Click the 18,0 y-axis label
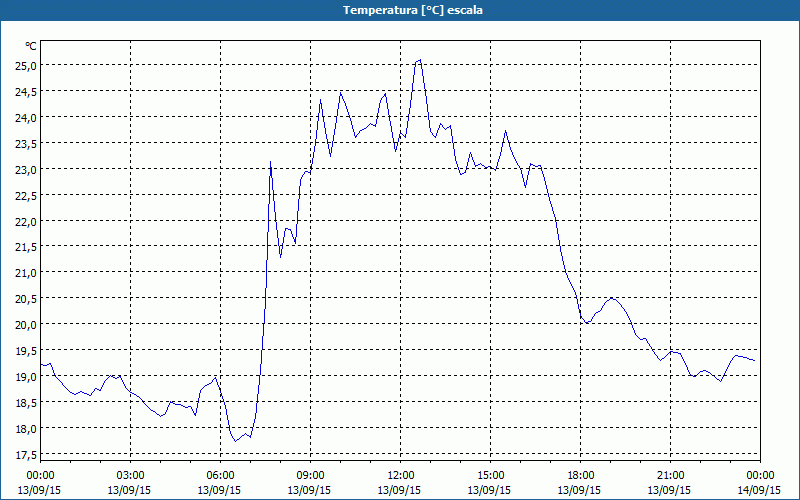This screenshot has height=500, width=800. click(26, 429)
